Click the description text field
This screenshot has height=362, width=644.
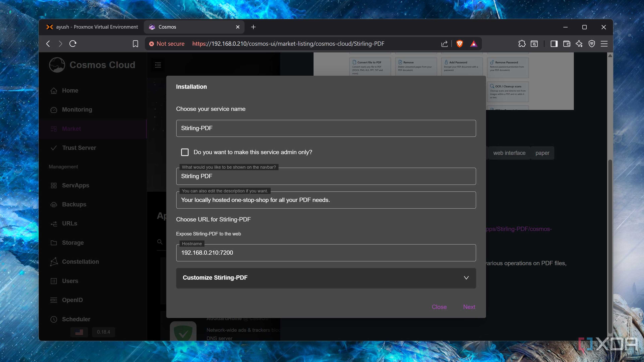click(x=326, y=200)
